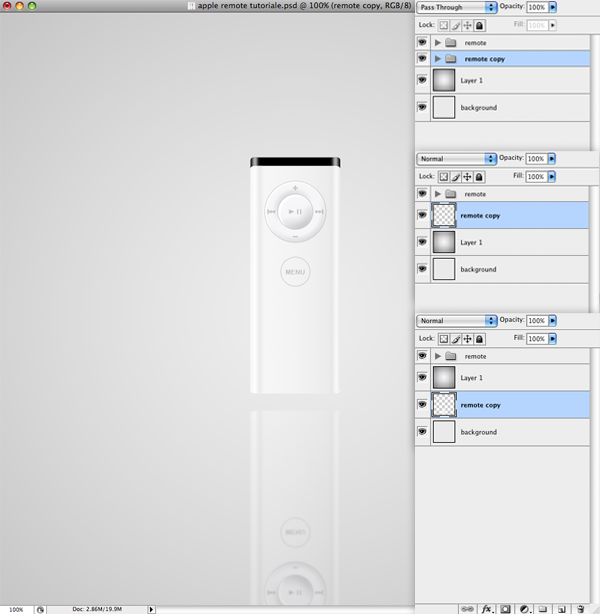Viewport: 600px width, 614px height.
Task: Lock all in top panel
Action: [x=479, y=25]
